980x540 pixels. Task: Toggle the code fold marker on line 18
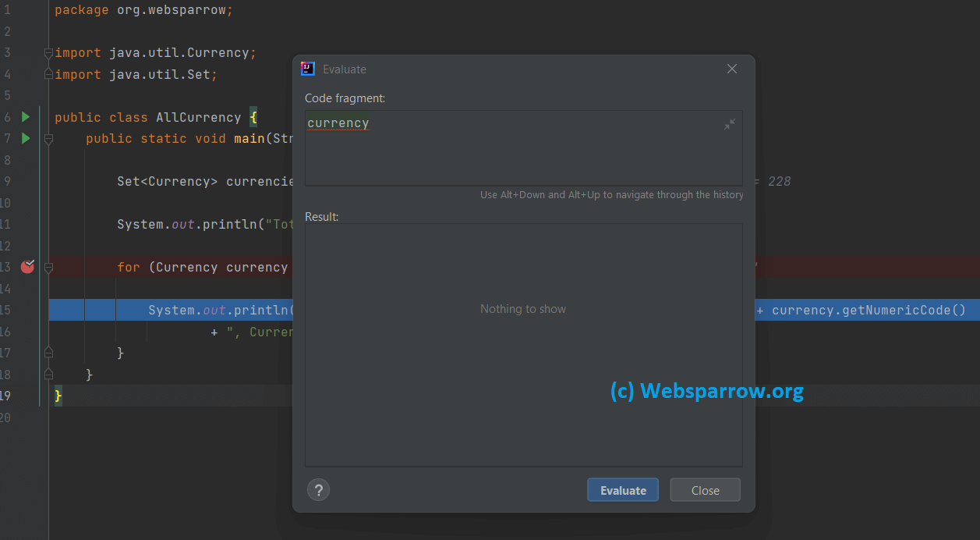pos(48,374)
